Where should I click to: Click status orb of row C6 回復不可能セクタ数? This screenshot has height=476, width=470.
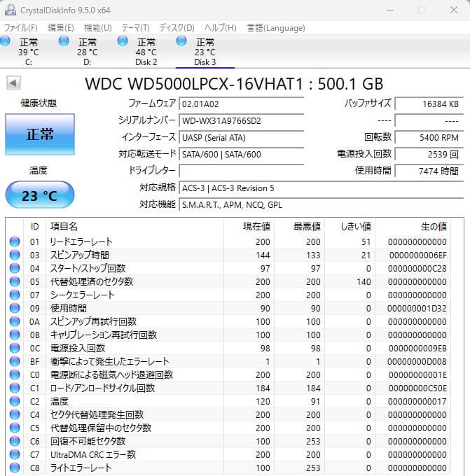(15, 442)
